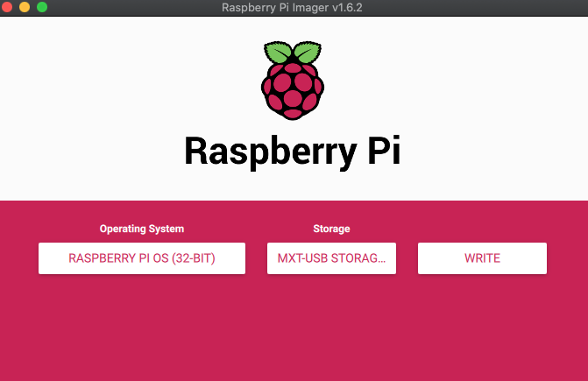Open the Raspberry Pi OS (32-bit) selector

(x=142, y=258)
